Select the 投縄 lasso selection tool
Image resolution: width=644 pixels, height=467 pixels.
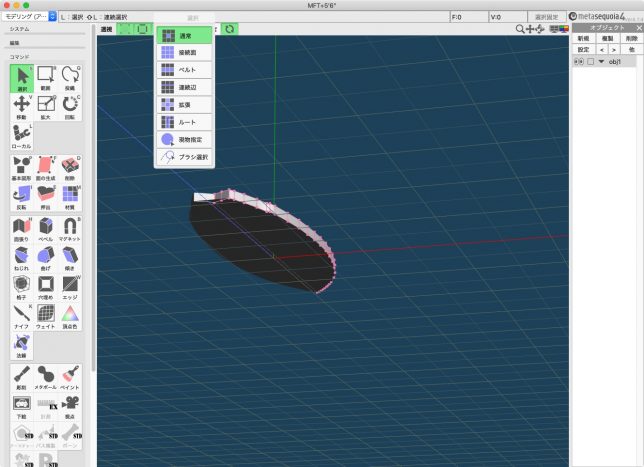point(70,78)
